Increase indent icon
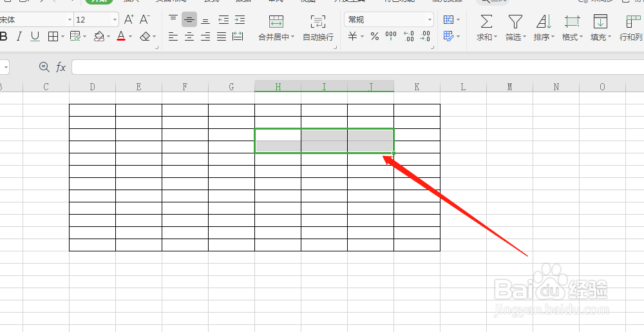The image size is (644, 332). (240, 19)
